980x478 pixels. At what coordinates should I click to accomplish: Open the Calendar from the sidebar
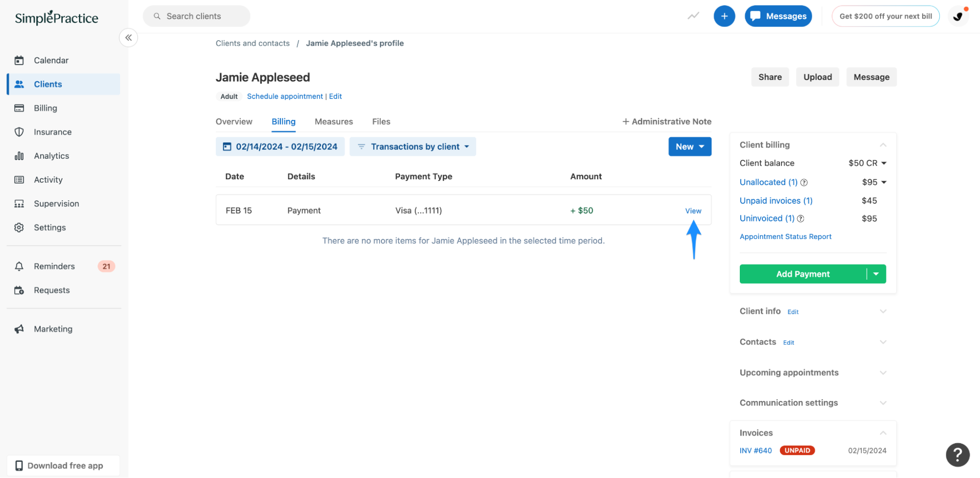click(x=51, y=60)
